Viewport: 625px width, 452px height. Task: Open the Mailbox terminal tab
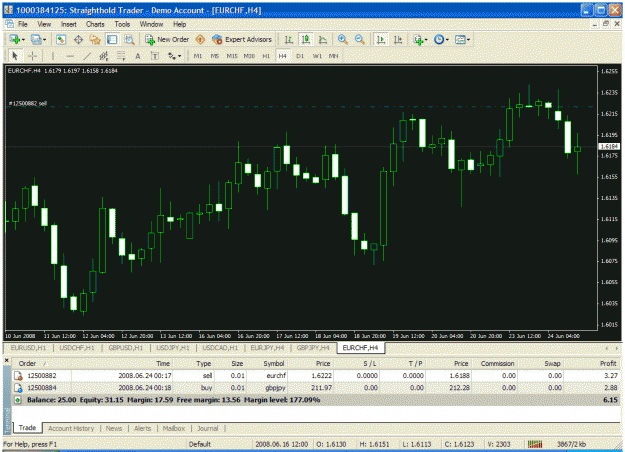[174, 428]
